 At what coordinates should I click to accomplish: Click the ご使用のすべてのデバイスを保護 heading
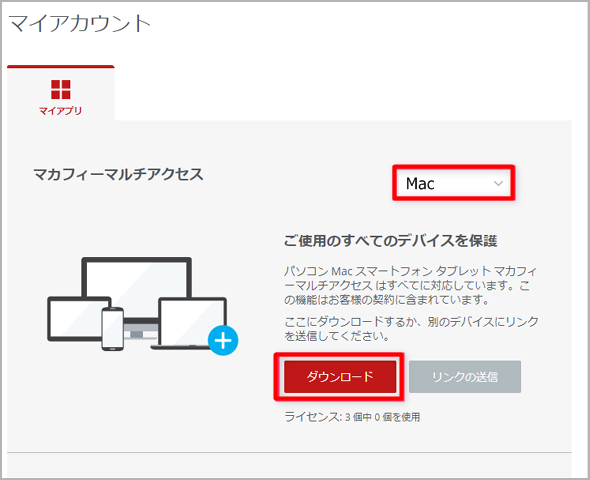coord(391,241)
